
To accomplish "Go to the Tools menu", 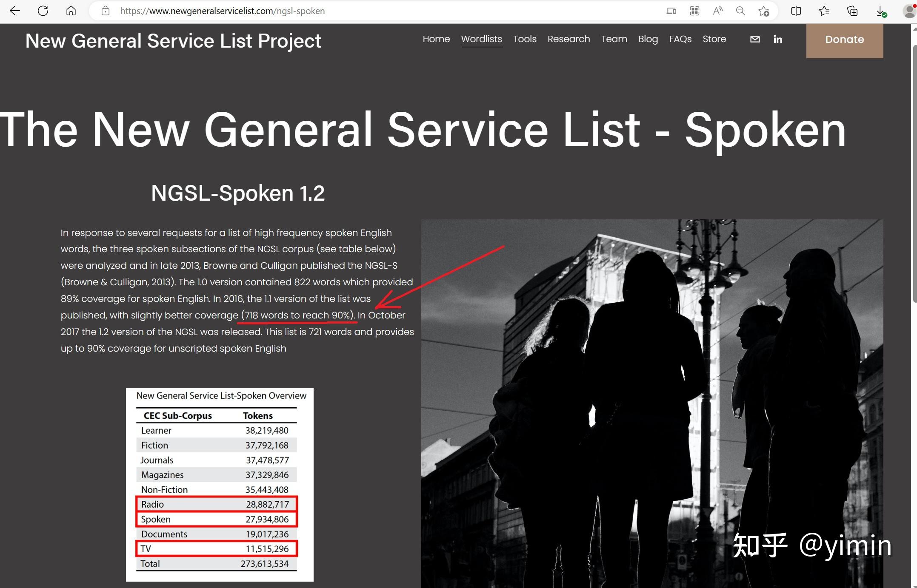I will point(525,39).
